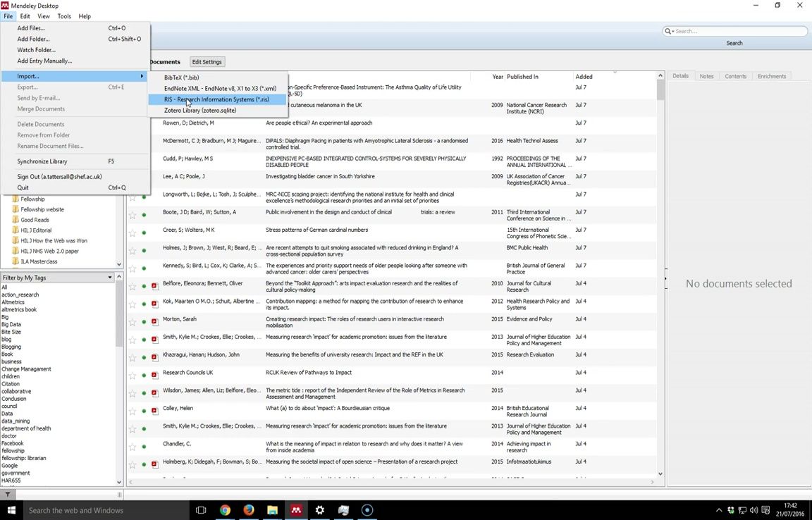Click the PDF icon on the Colley, Helen row
Screen dimensions: 812x520
click(x=155, y=411)
